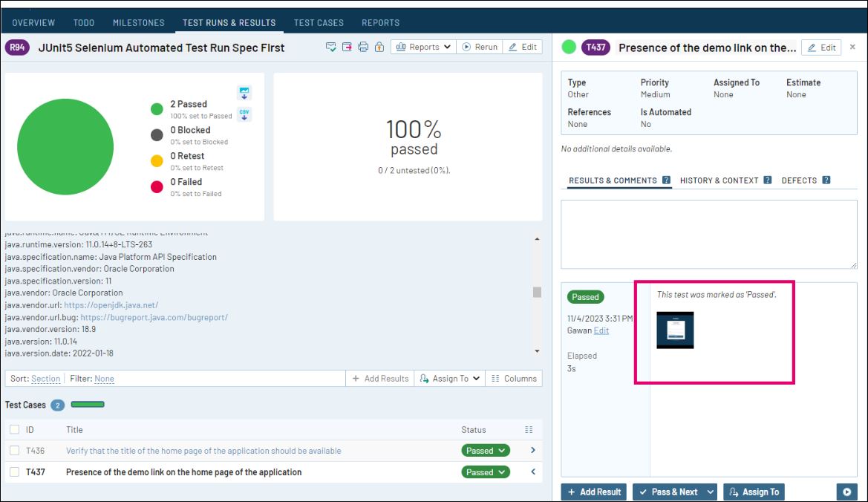Open the screenshot thumbnail in the result comment
Image resolution: width=868 pixels, height=502 pixels.
(675, 330)
